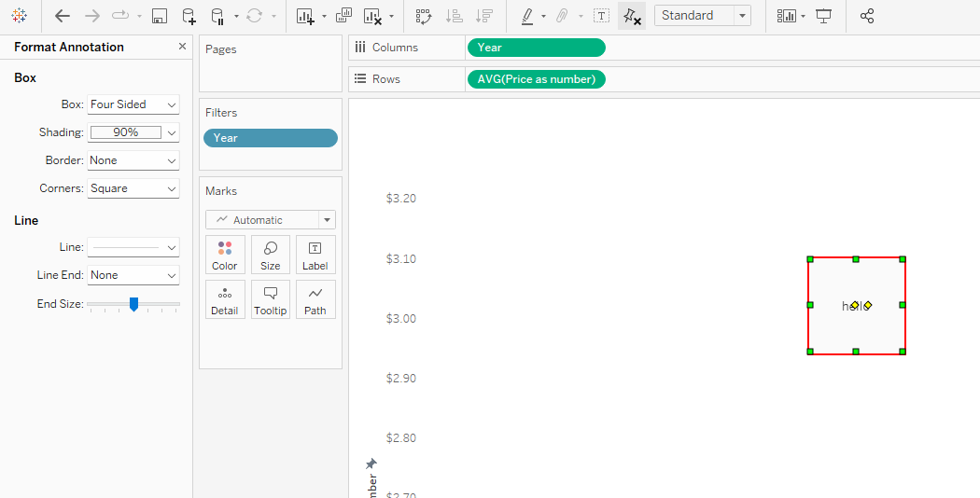The height and width of the screenshot is (498, 980).
Task: Click the Share workbook icon
Action: pos(867,16)
